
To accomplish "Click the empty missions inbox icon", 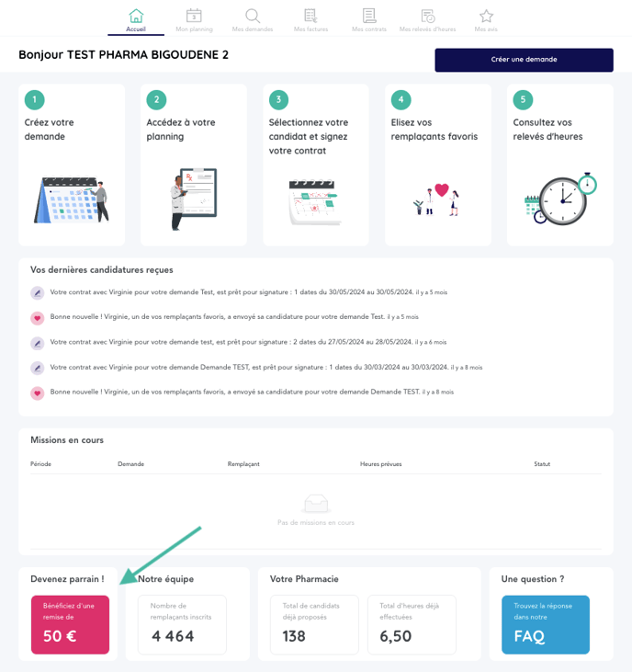I will click(316, 505).
